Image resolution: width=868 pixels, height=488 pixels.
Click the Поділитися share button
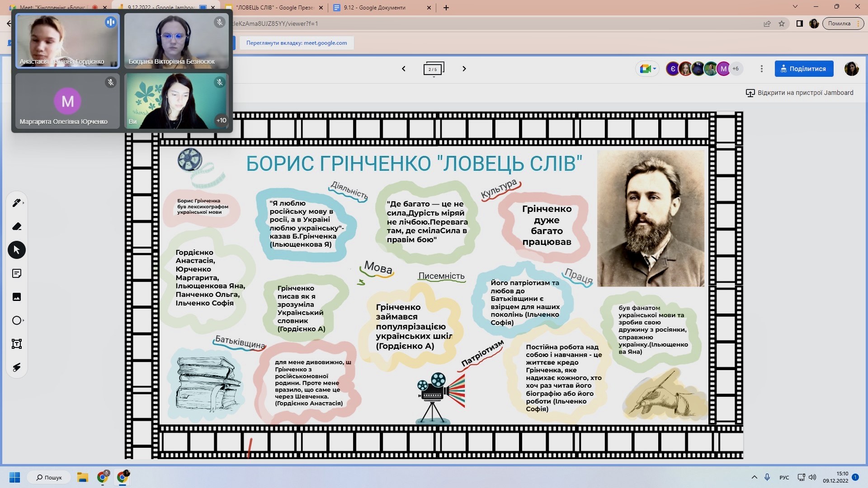click(x=803, y=69)
